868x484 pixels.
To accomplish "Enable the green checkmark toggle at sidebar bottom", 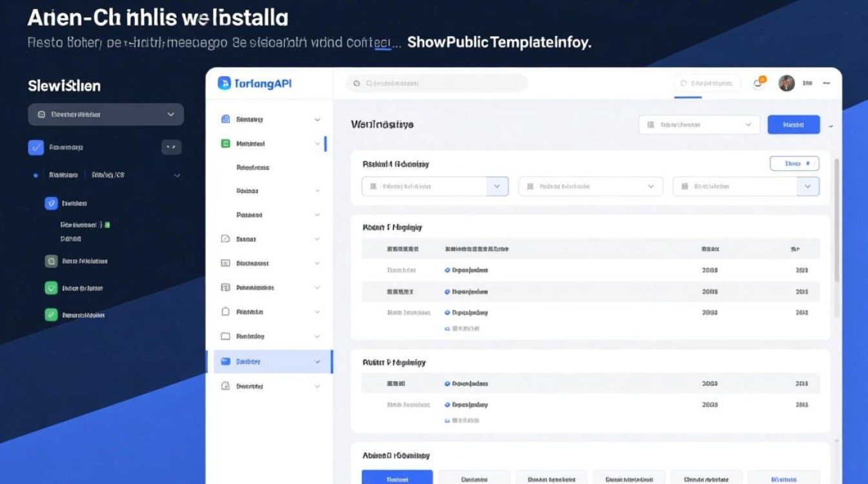I will 51,315.
